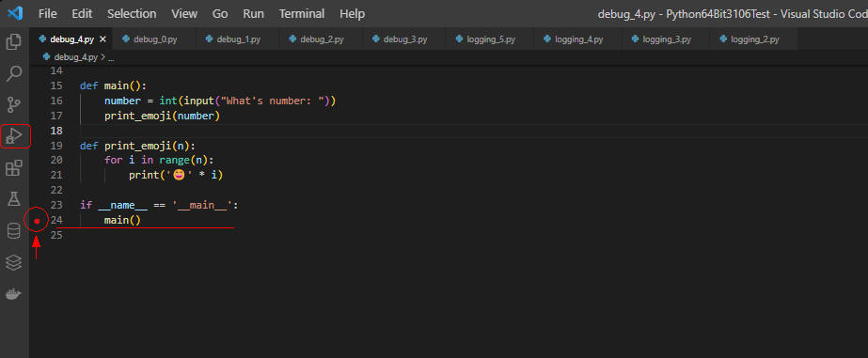This screenshot has width=868, height=358.
Task: Open the database view icon
Action: (14, 231)
